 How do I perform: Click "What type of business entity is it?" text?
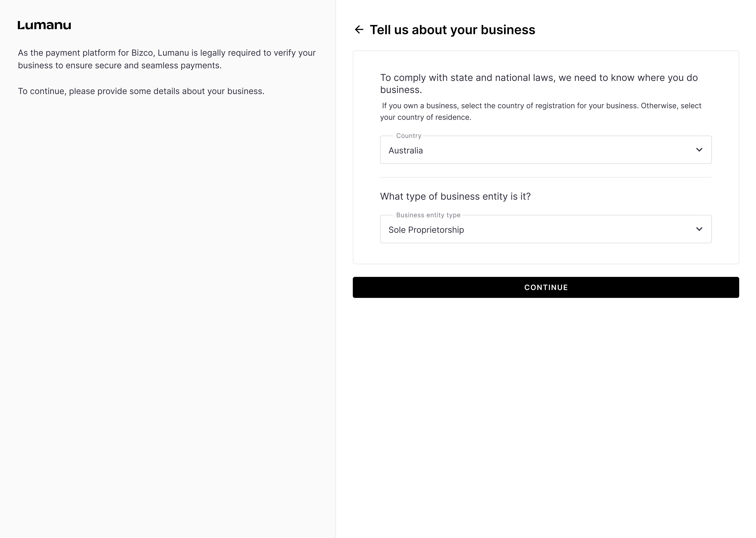(455, 196)
